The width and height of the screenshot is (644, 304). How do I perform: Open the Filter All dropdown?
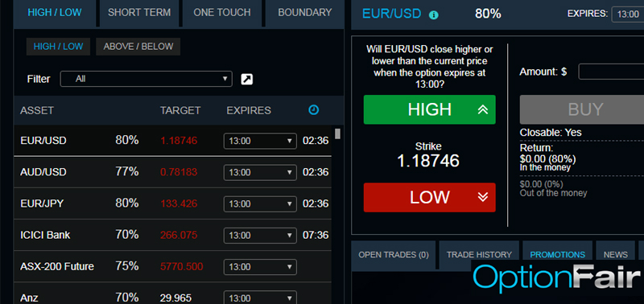(x=147, y=79)
